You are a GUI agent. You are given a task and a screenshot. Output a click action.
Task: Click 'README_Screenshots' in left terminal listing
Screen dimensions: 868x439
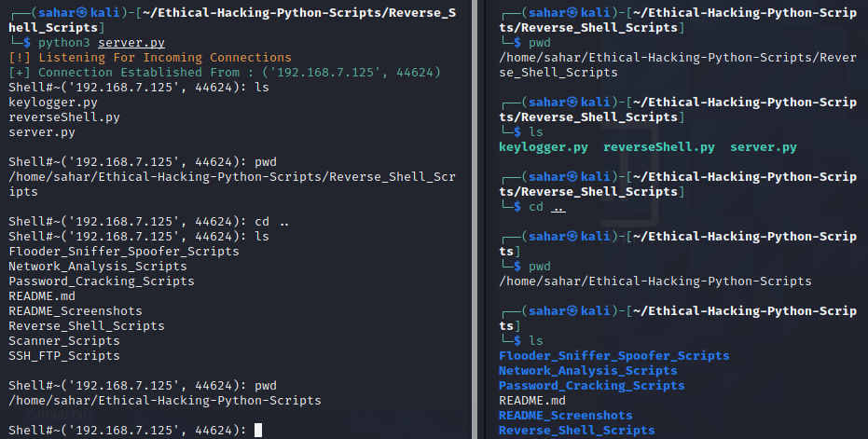[76, 311]
